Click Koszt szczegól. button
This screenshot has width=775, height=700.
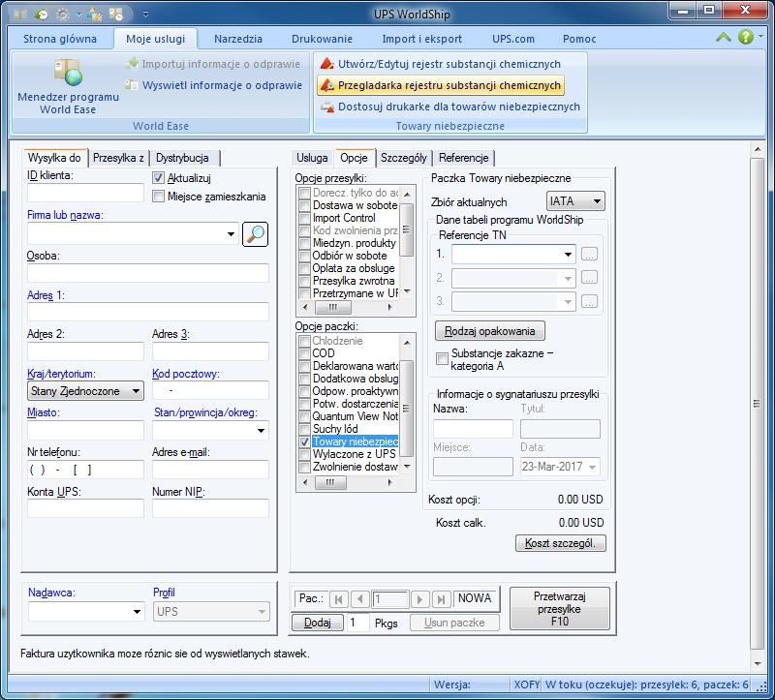[x=561, y=543]
